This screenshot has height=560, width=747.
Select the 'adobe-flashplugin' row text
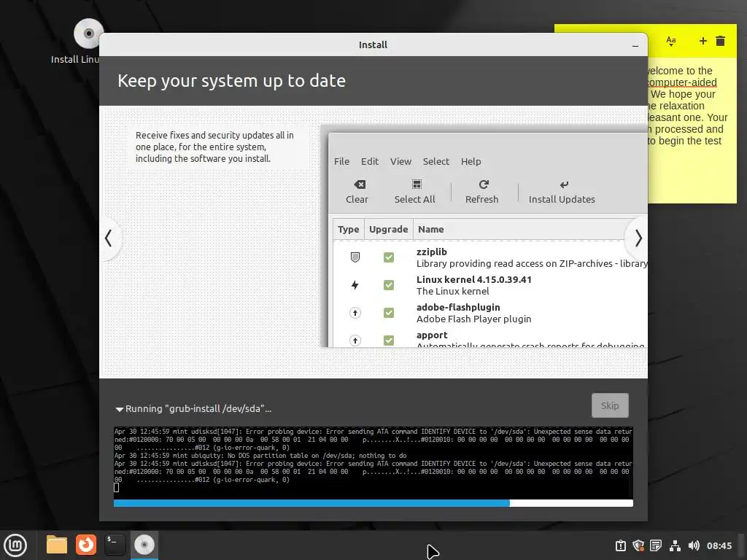coord(458,308)
